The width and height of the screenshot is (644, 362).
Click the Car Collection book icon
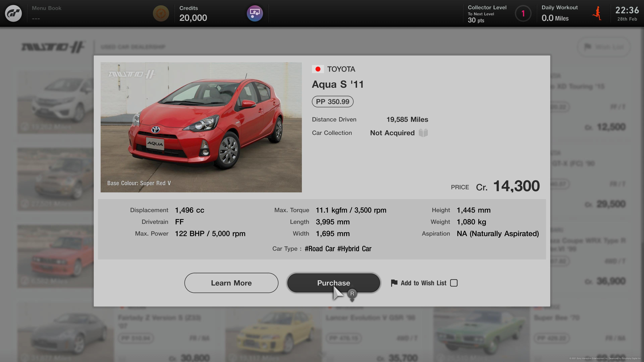(x=423, y=133)
